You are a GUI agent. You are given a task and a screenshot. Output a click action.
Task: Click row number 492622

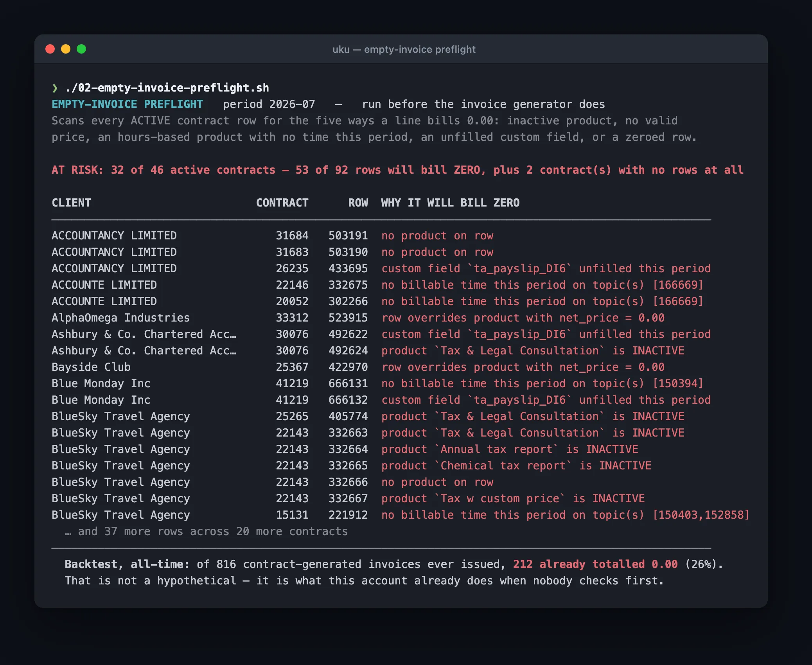click(348, 334)
